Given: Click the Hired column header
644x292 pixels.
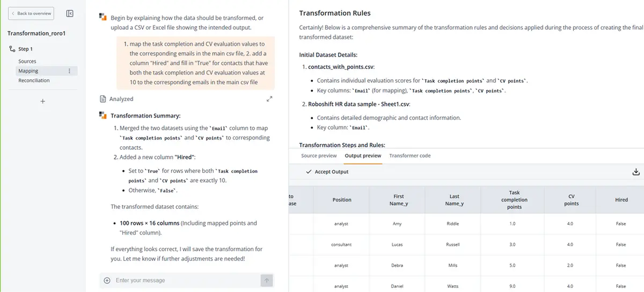Looking at the screenshot, I should [621, 200].
